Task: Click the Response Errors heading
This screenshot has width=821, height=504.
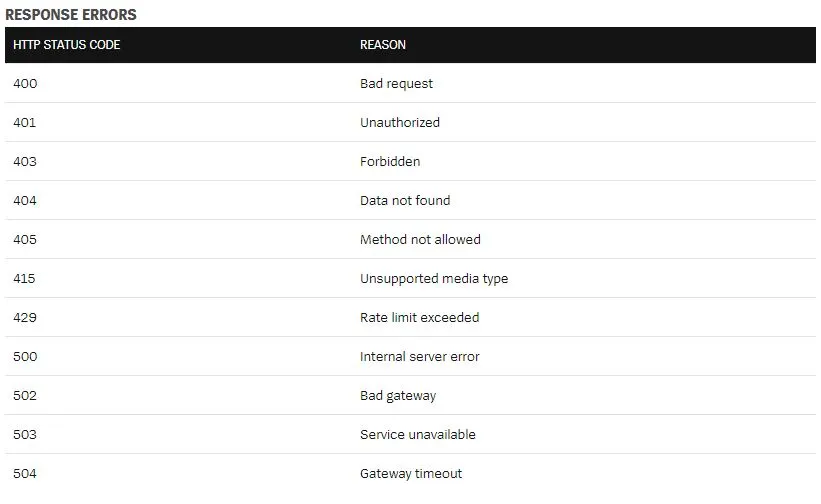Action: click(x=71, y=15)
